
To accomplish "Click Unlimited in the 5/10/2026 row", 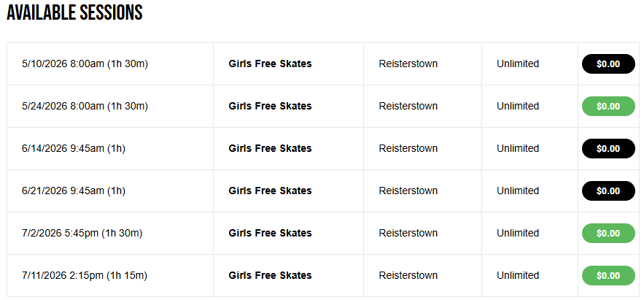I will tap(518, 64).
